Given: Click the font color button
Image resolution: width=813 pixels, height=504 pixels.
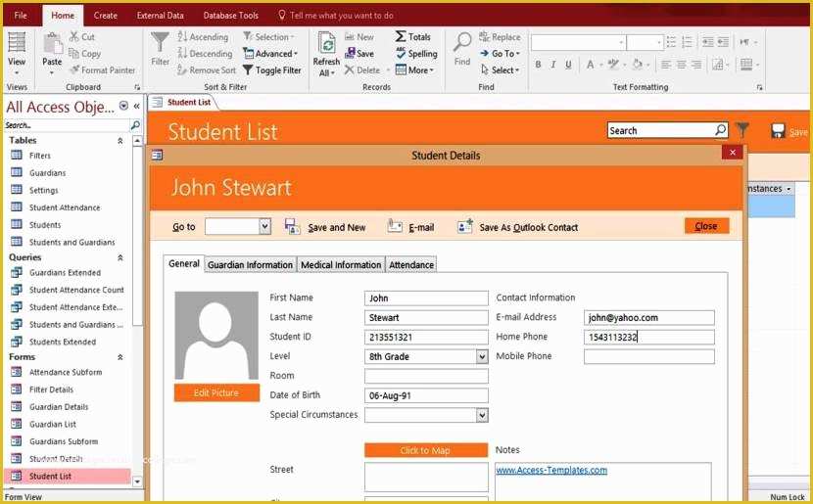Looking at the screenshot, I should 590,65.
